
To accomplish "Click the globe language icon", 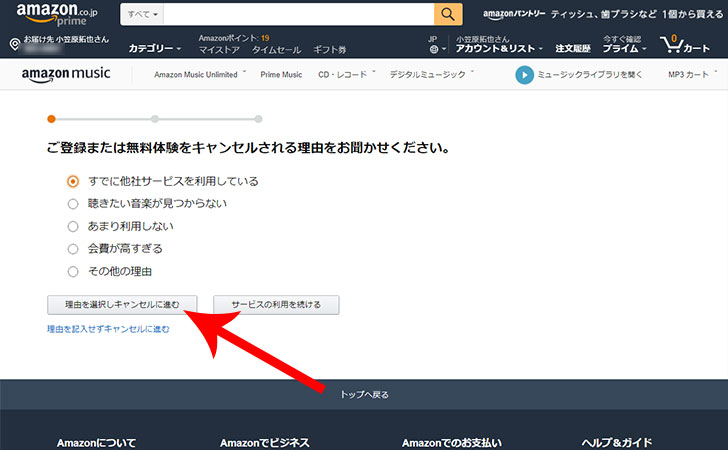I will 434,49.
